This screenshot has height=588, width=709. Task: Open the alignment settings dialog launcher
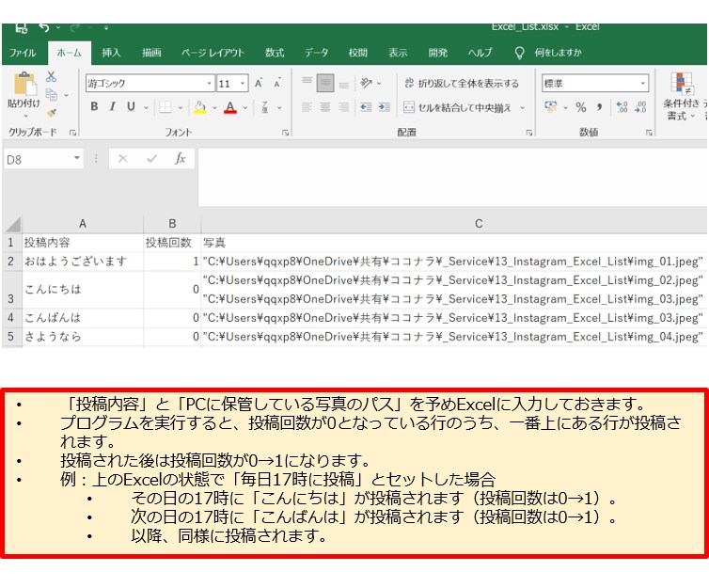(x=529, y=133)
